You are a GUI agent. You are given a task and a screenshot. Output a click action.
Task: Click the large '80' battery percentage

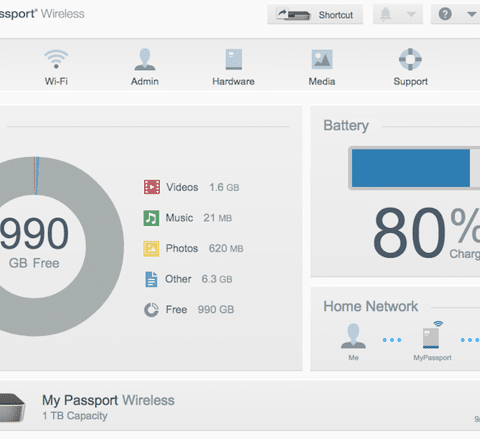pos(409,233)
